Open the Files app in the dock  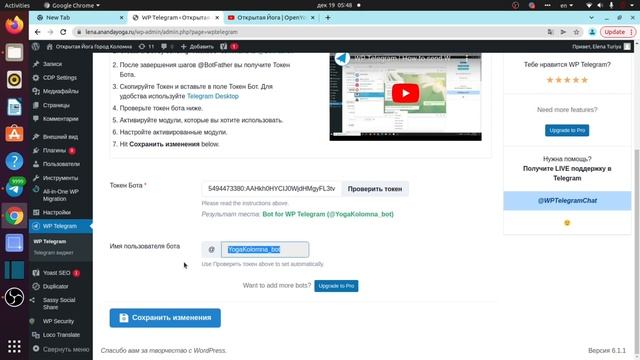[14, 52]
